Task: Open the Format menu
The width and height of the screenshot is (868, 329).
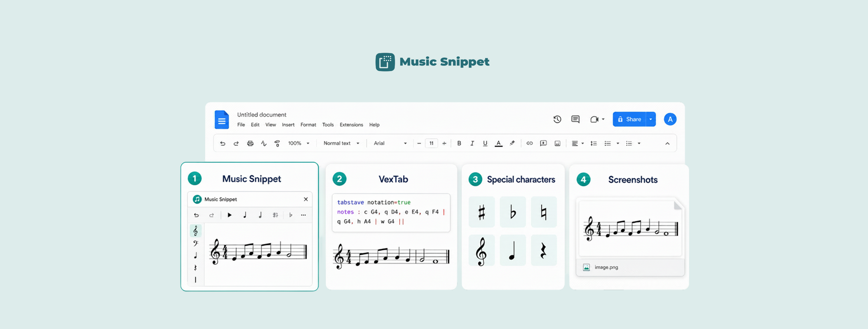Action: point(308,125)
